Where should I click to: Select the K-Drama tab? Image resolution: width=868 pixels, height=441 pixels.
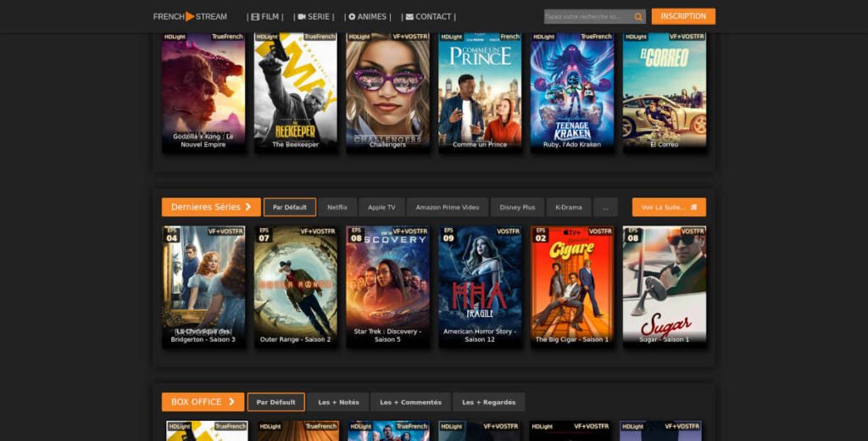coord(569,207)
